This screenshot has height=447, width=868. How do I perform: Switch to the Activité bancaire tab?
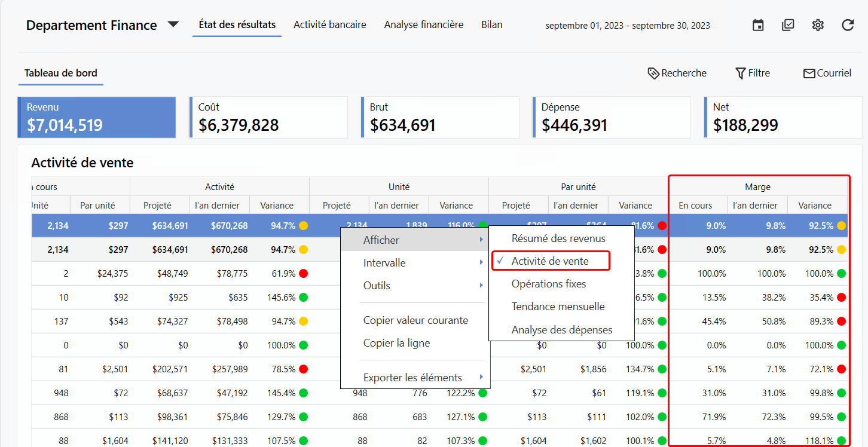coord(330,25)
